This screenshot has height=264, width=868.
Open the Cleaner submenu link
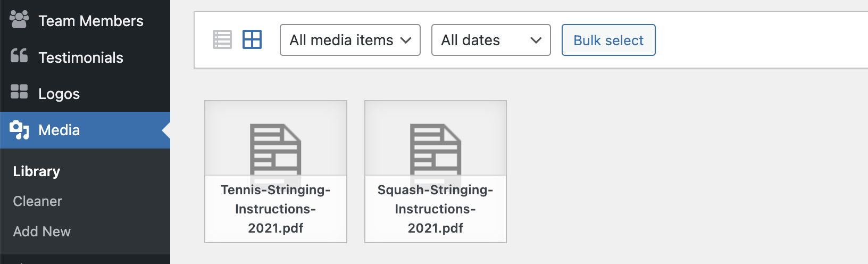(38, 201)
